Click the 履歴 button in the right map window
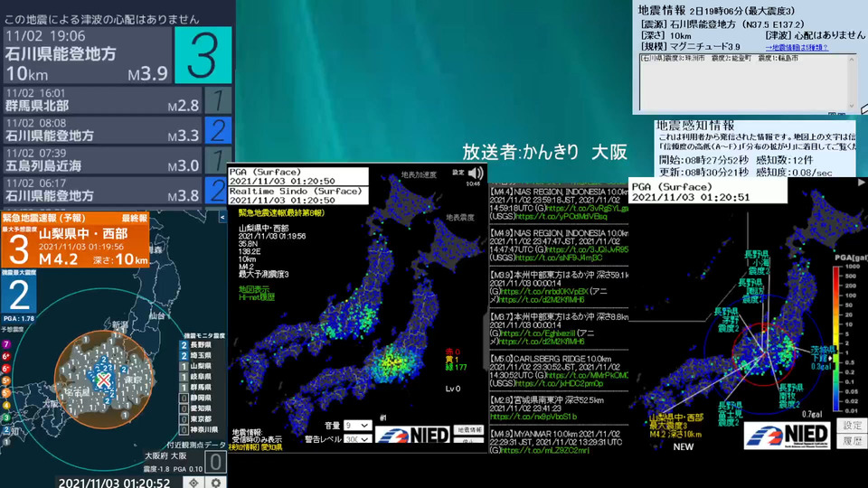The image size is (868, 488). point(852,441)
